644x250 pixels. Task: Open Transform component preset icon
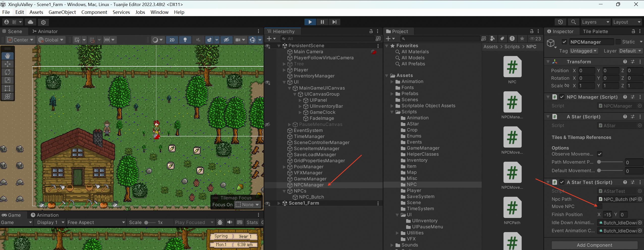tap(633, 62)
